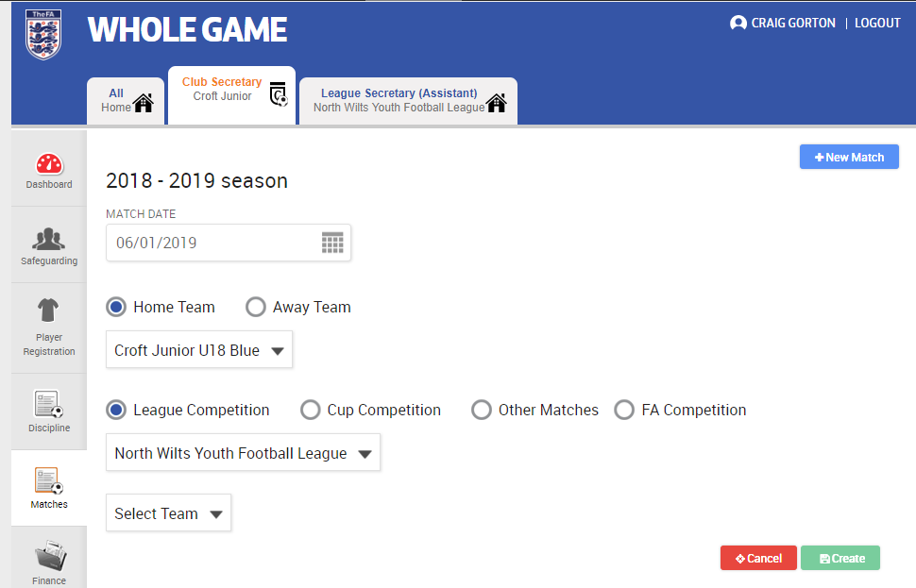Open the Discipline sidebar icon
916x588 pixels.
[x=48, y=404]
